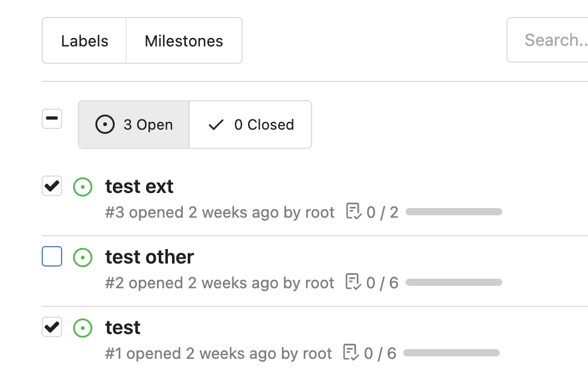This screenshot has width=588, height=392.
Task: Focus the issue Search field
Action: pos(548,40)
